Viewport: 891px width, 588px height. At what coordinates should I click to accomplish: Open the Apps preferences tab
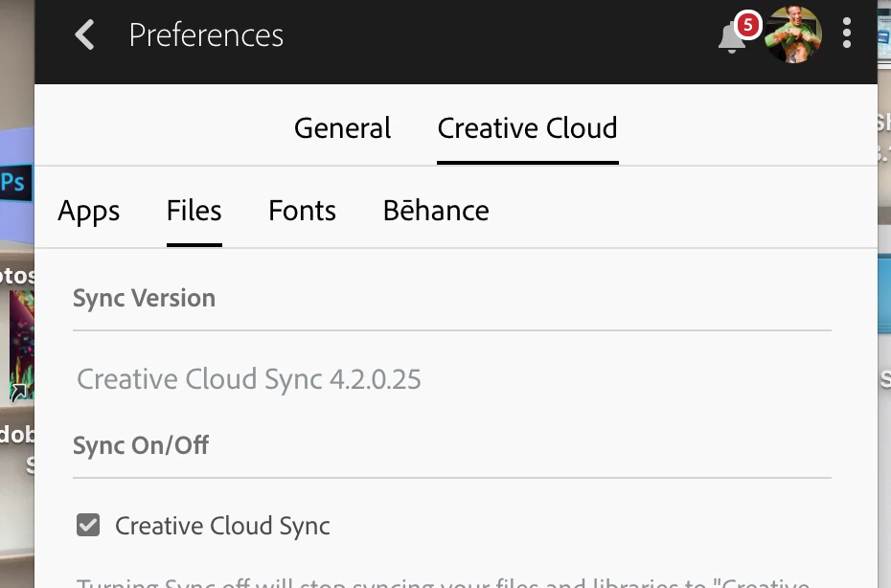(89, 211)
